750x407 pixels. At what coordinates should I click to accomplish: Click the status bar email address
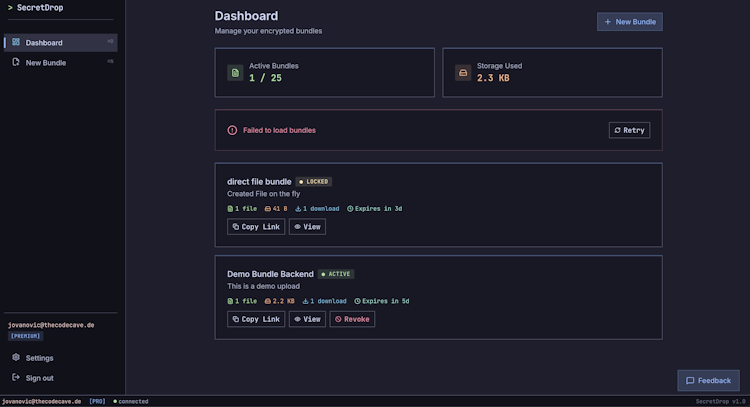click(42, 402)
